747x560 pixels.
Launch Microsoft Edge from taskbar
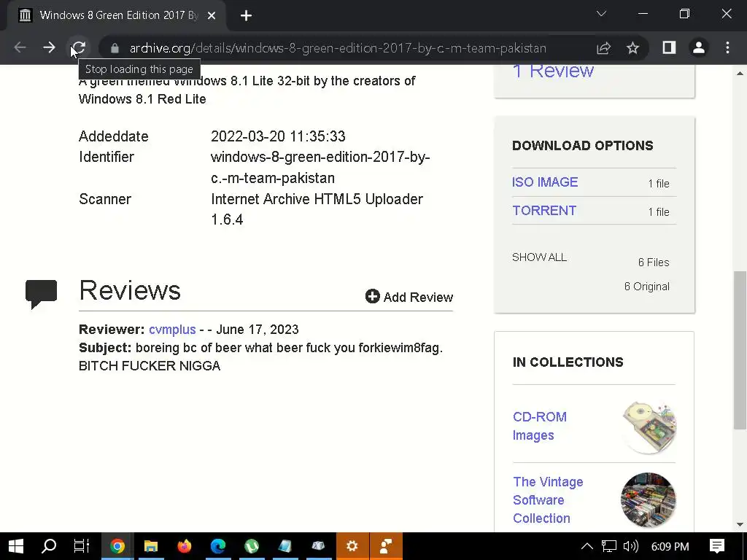point(218,546)
